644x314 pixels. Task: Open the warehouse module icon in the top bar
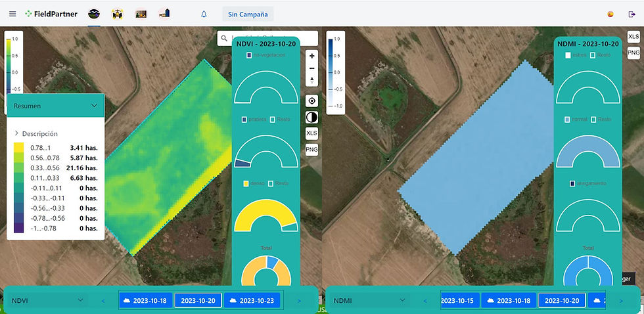click(x=141, y=14)
